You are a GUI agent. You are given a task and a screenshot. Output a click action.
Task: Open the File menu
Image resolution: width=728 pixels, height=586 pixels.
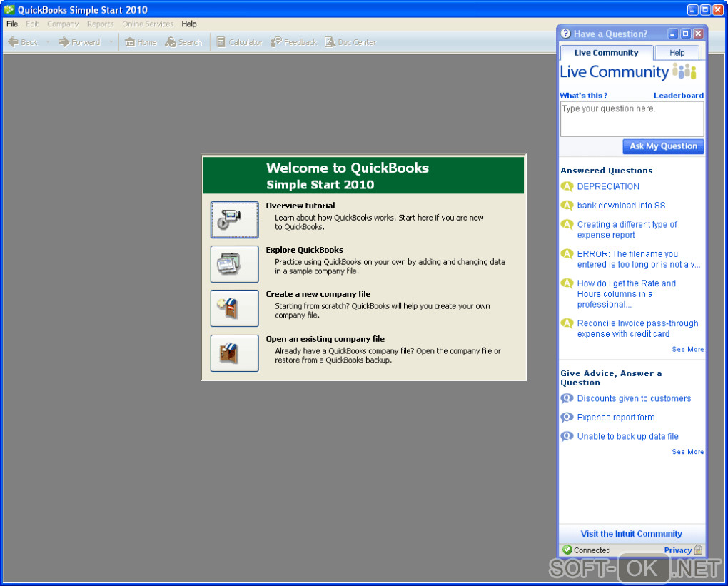coord(12,24)
